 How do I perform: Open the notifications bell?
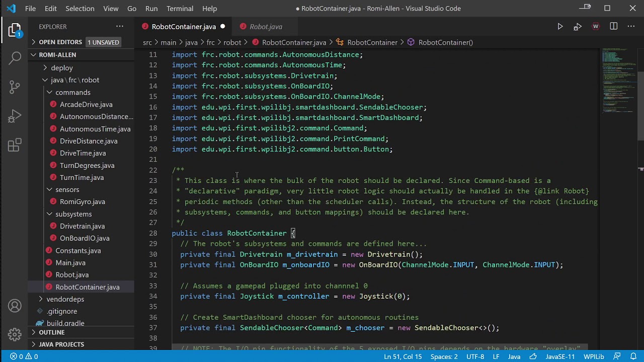(633, 356)
